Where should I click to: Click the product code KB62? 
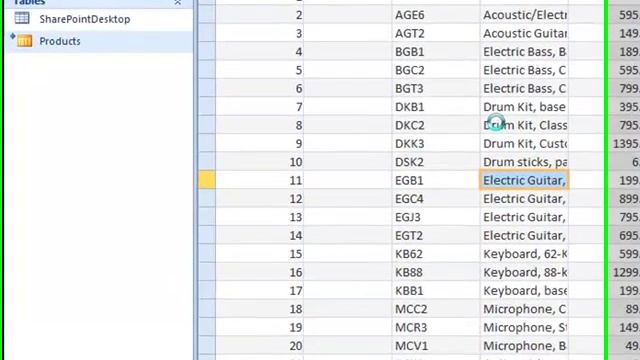409,254
